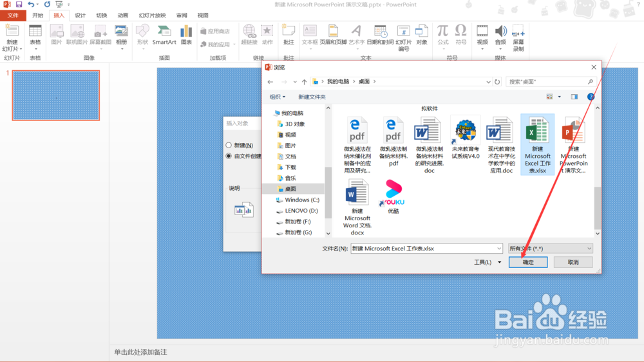Open recent locations dropdown arrow
Image resolution: width=644 pixels, height=362 pixels.
tap(295, 82)
